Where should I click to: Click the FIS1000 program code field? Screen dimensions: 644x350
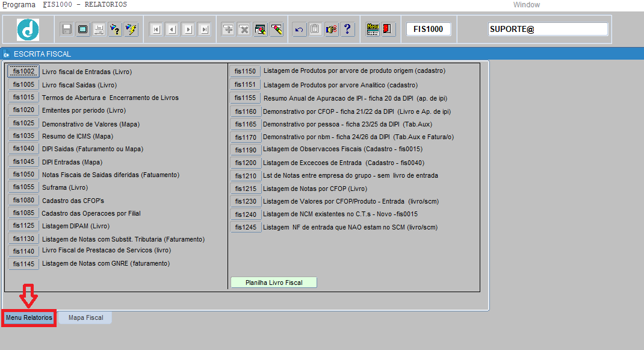pyautogui.click(x=428, y=29)
